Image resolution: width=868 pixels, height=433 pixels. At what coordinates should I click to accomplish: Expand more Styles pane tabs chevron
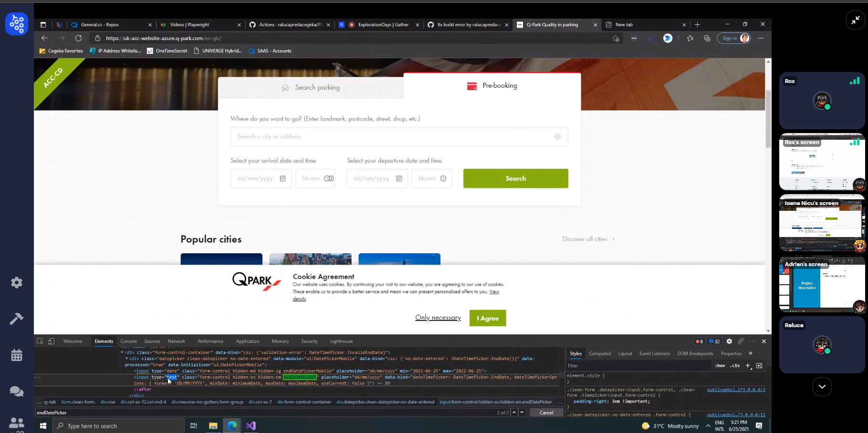point(751,353)
